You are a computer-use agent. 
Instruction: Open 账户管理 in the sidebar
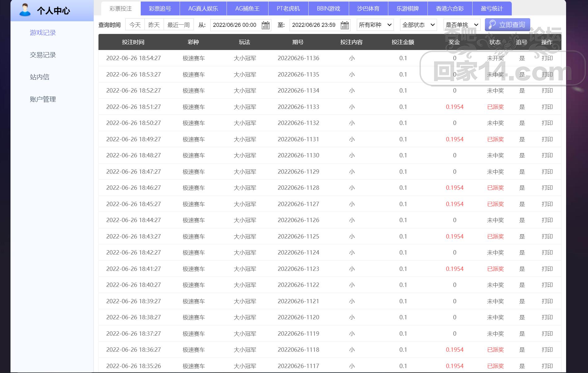click(43, 99)
